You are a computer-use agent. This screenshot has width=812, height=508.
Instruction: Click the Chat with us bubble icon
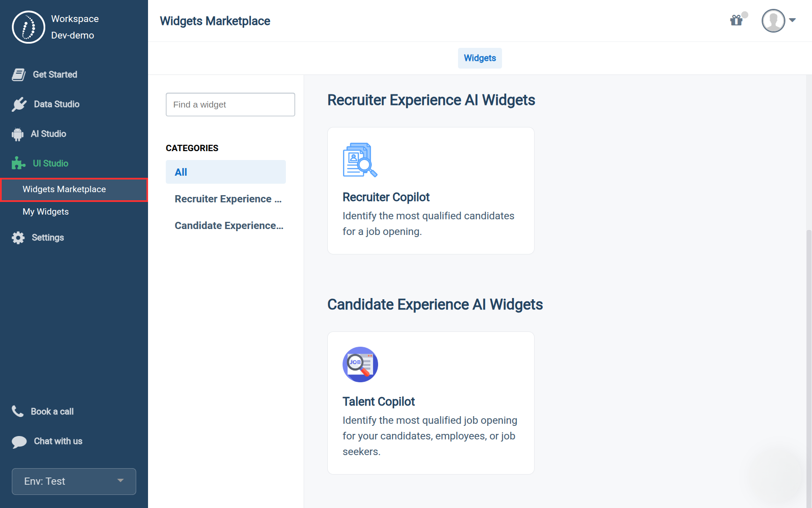pos(19,442)
